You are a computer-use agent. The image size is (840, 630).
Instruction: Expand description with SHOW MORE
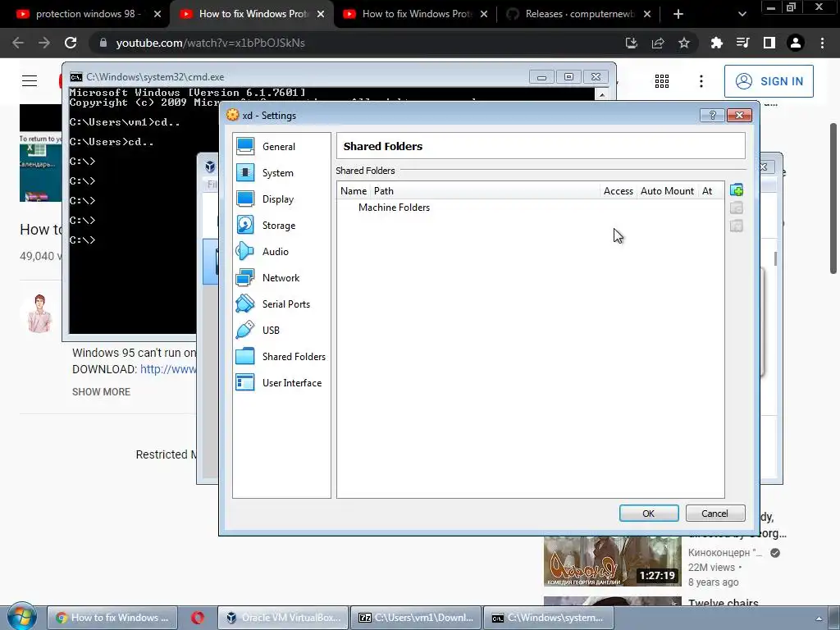pyautogui.click(x=101, y=391)
